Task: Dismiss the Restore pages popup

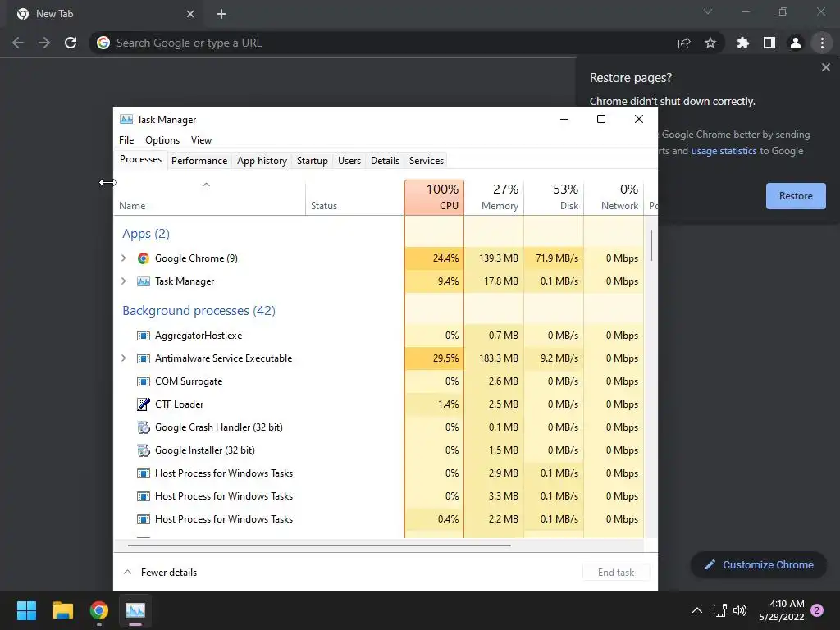Action: pyautogui.click(x=825, y=67)
